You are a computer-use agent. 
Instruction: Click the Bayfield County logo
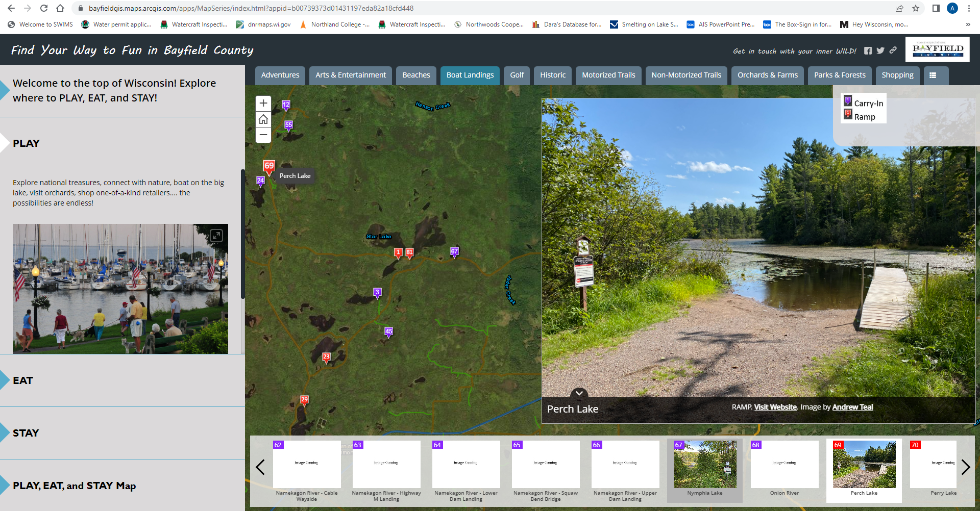pyautogui.click(x=938, y=49)
